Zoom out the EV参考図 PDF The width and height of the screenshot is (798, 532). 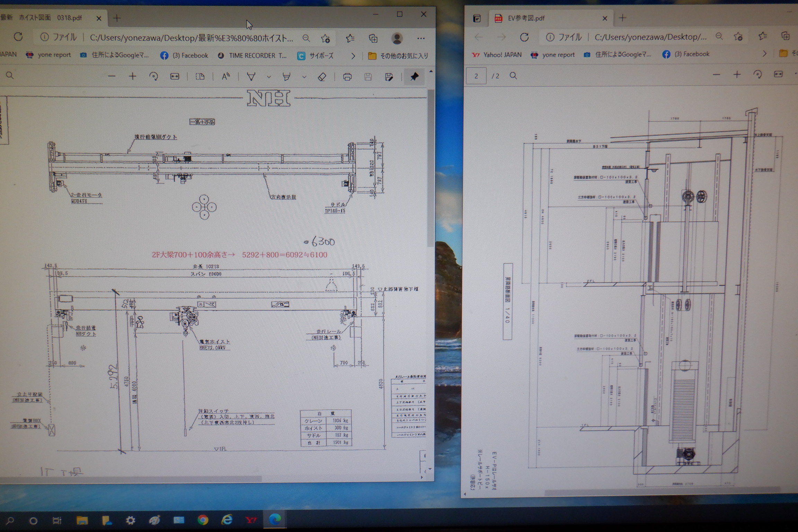click(x=716, y=74)
